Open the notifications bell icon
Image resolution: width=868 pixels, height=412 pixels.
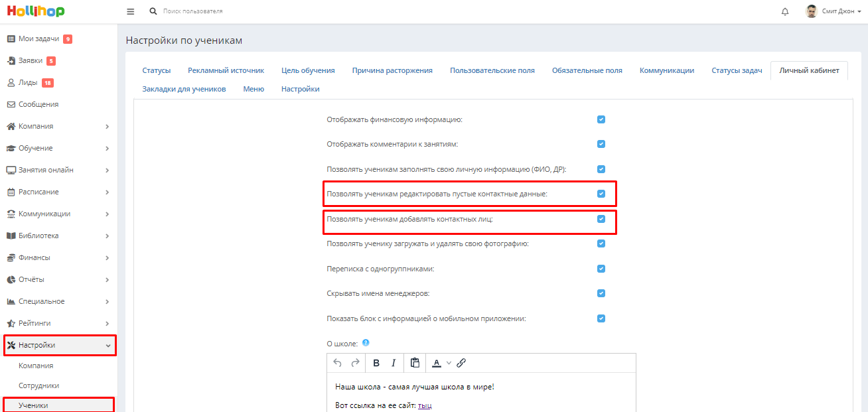click(x=786, y=12)
